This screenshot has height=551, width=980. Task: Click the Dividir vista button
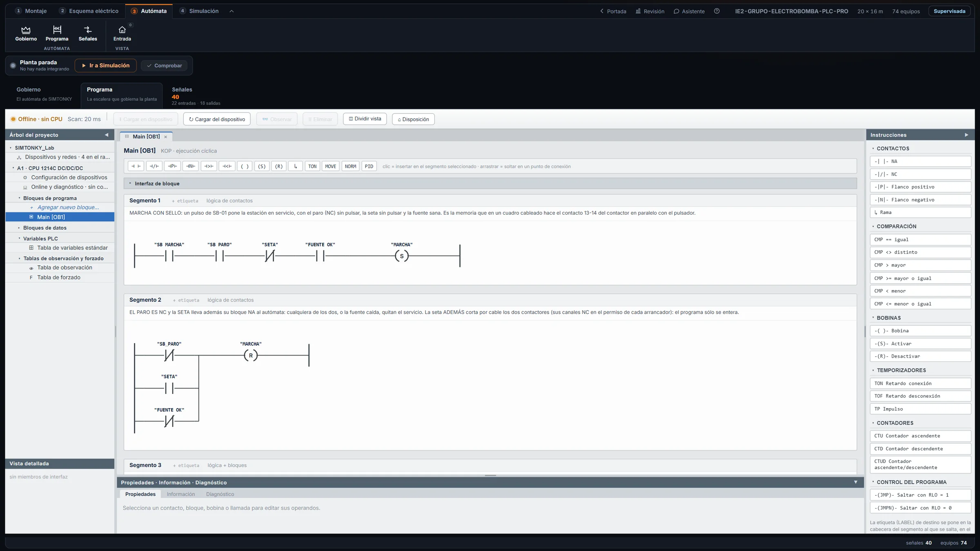click(365, 119)
